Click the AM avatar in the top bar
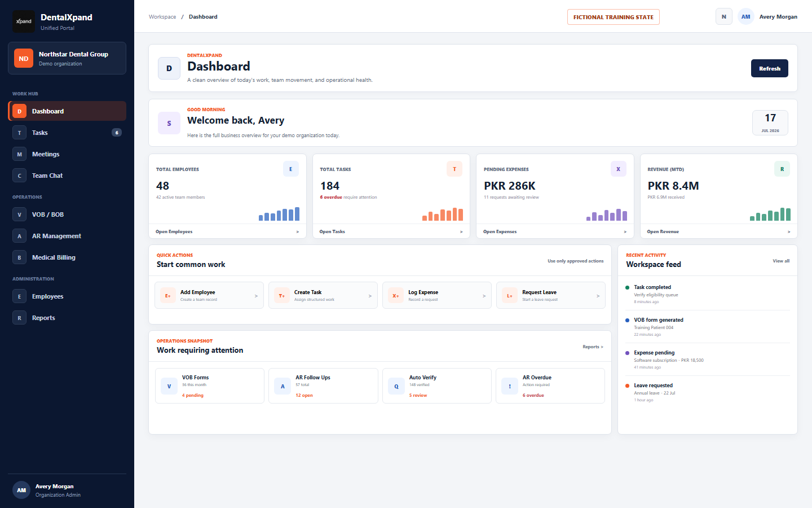This screenshot has width=812, height=508. pyautogui.click(x=746, y=16)
